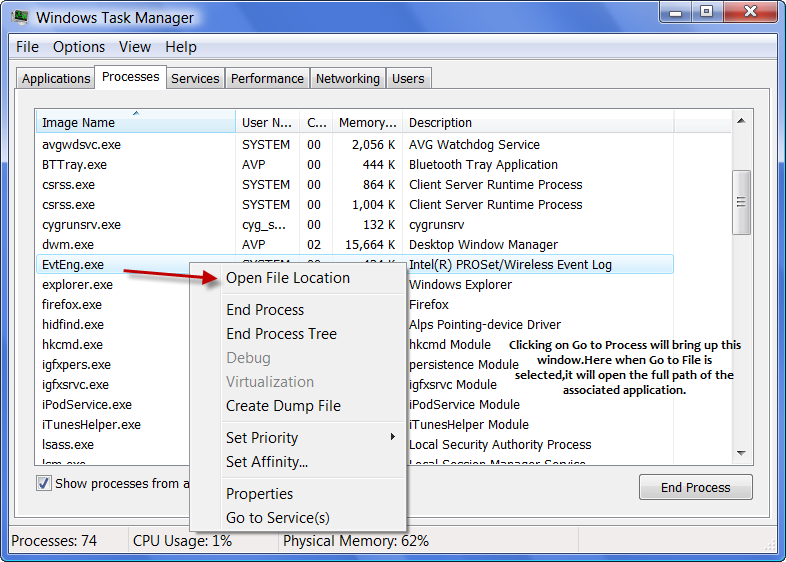Screen dimensions: 786x562
Task: Select the avgwdsvc.exe process row
Action: click(x=354, y=144)
